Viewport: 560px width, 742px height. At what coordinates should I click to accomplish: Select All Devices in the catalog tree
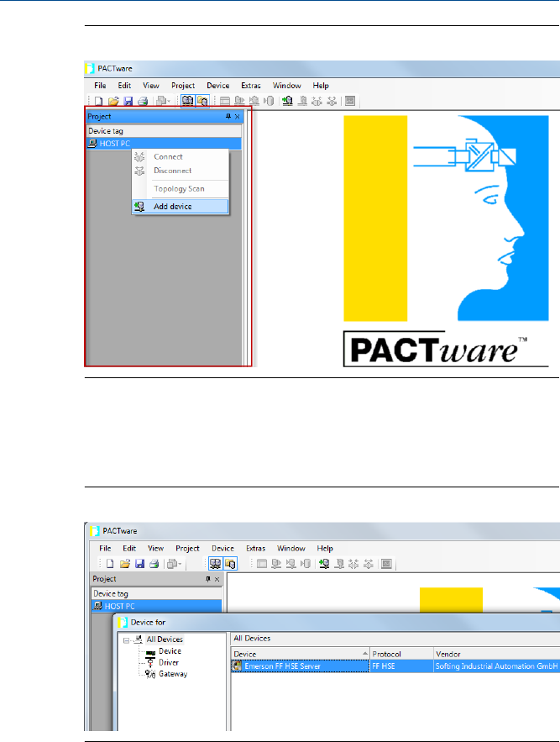coord(164,639)
